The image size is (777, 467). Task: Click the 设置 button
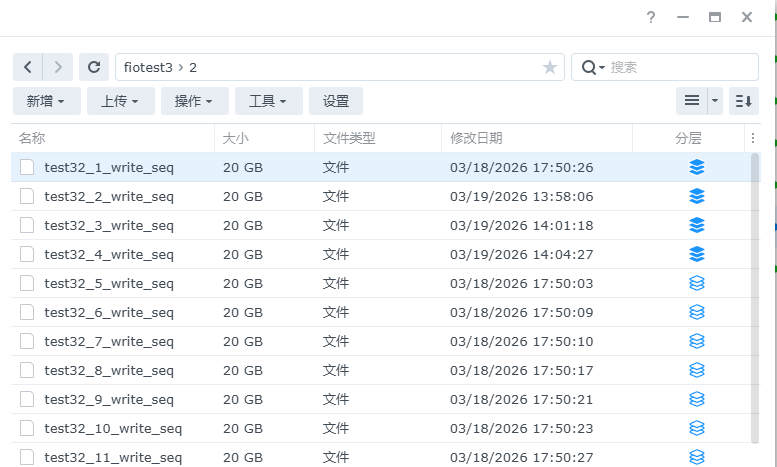(x=336, y=101)
